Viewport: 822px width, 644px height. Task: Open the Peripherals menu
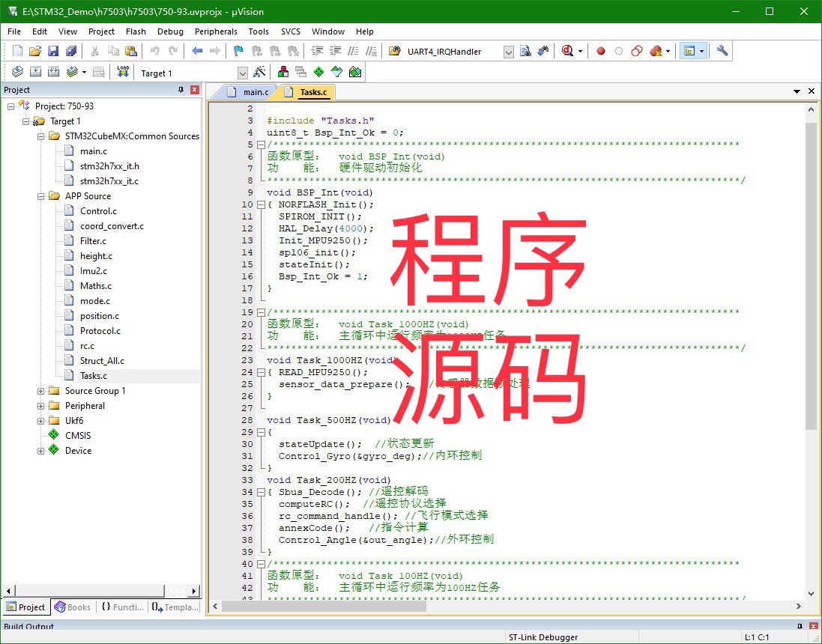(x=216, y=31)
